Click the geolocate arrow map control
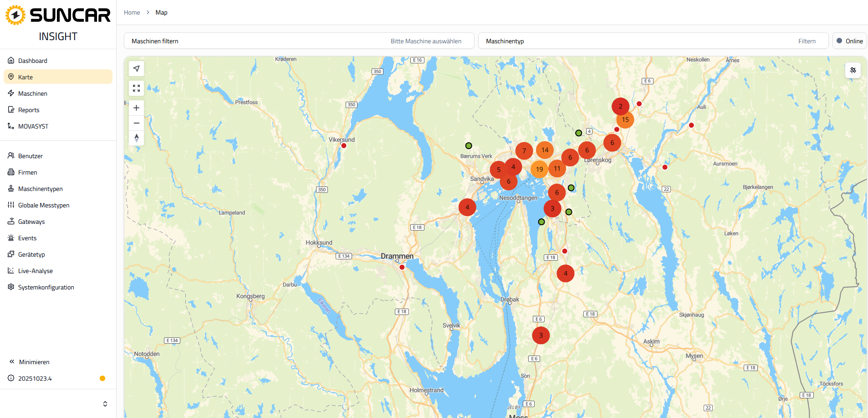This screenshot has height=418, width=868. pos(136,69)
